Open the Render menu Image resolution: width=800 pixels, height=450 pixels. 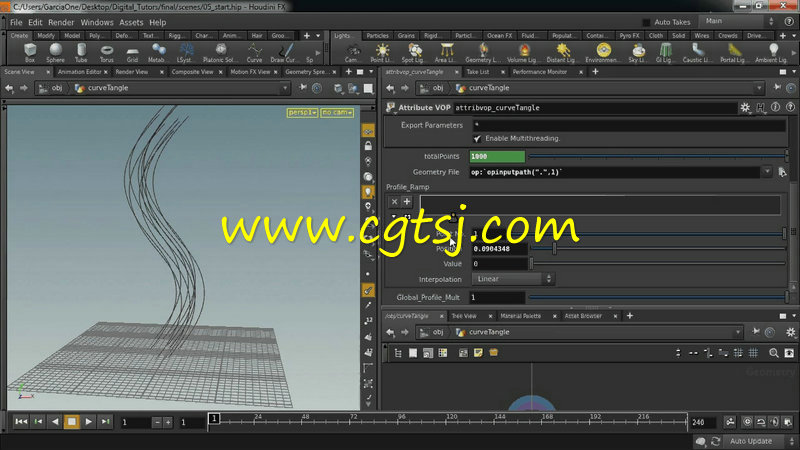[61, 22]
